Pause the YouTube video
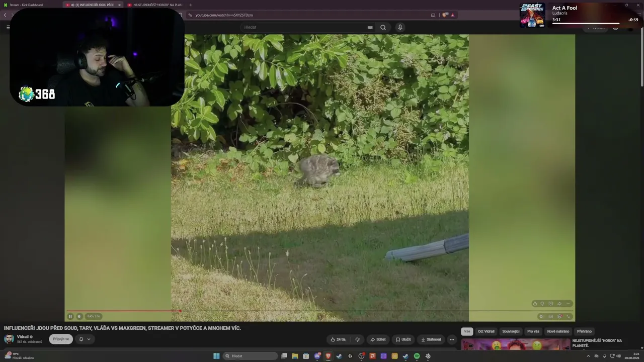The width and height of the screenshot is (644, 362). [70, 316]
